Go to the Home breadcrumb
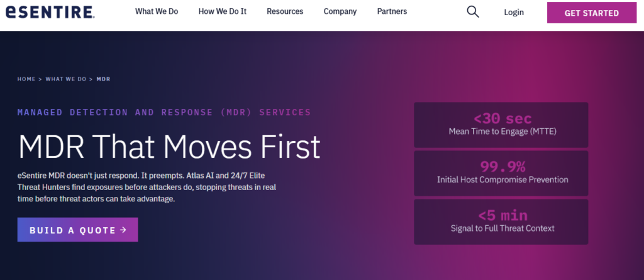This screenshot has height=280, width=644. (x=26, y=79)
